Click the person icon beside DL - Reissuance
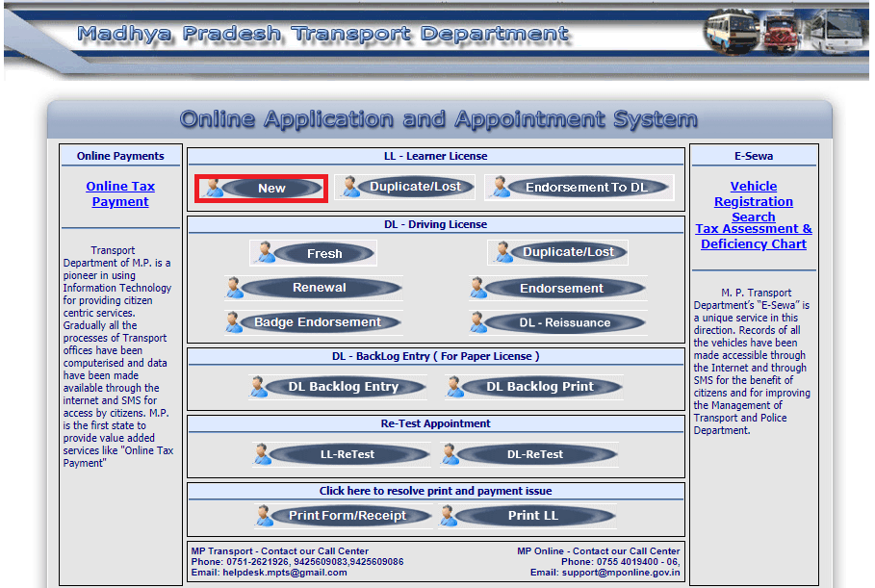Image resolution: width=875 pixels, height=588 pixels. coord(478,321)
